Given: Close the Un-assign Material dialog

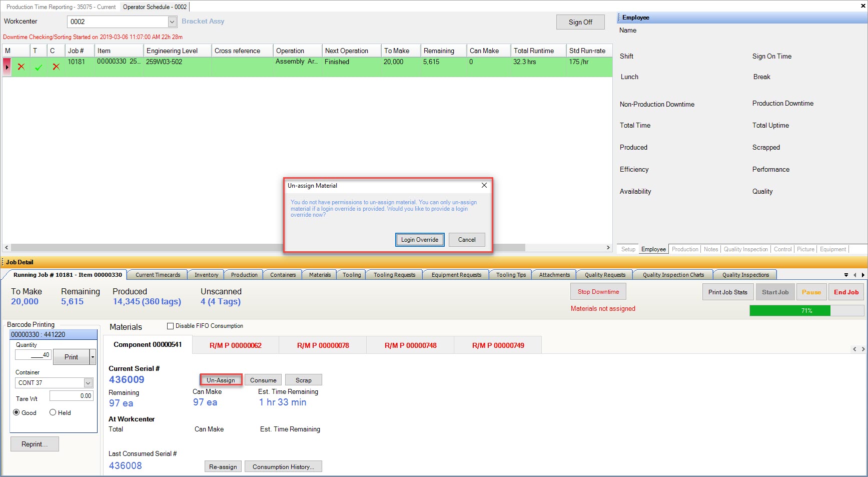Looking at the screenshot, I should [x=484, y=185].
